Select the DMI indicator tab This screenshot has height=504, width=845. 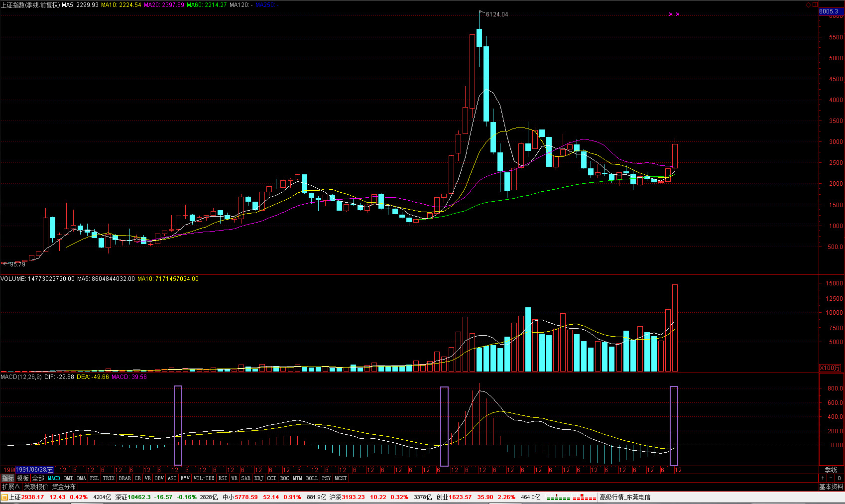(68, 478)
